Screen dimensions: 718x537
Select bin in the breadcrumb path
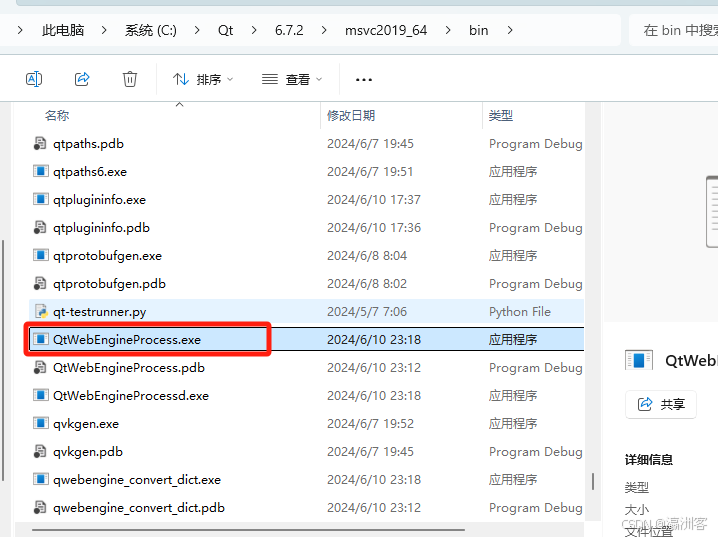(479, 30)
